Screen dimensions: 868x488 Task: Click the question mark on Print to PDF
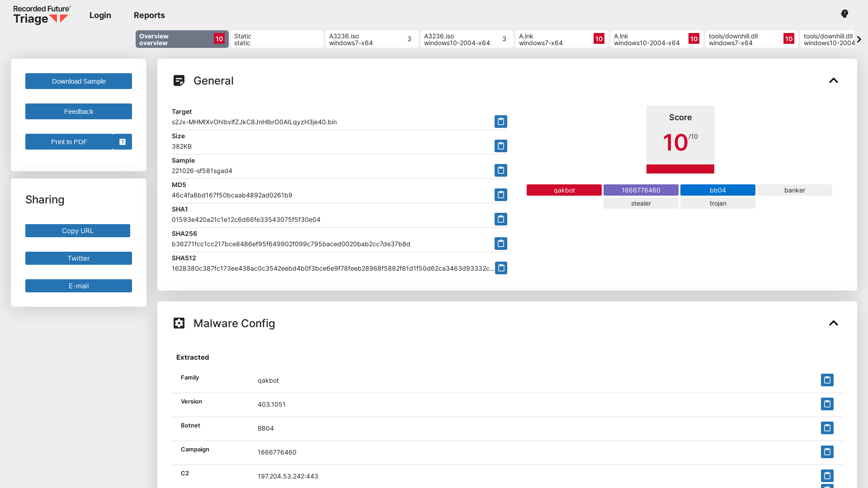click(122, 141)
